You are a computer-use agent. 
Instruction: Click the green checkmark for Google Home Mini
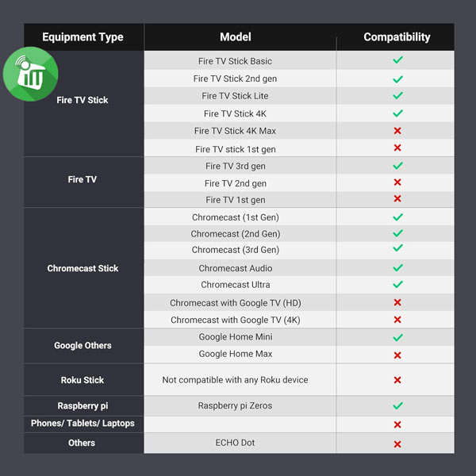(397, 337)
